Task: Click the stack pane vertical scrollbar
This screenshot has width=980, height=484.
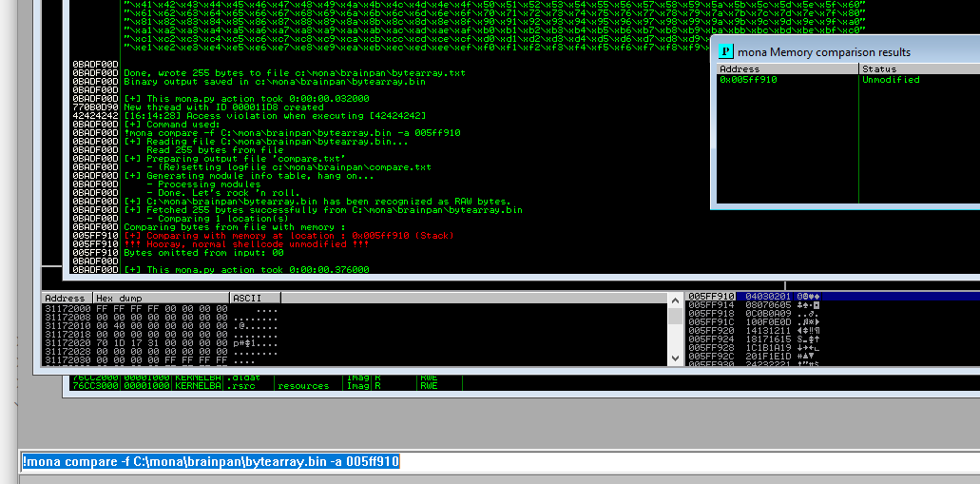Action: point(677,333)
